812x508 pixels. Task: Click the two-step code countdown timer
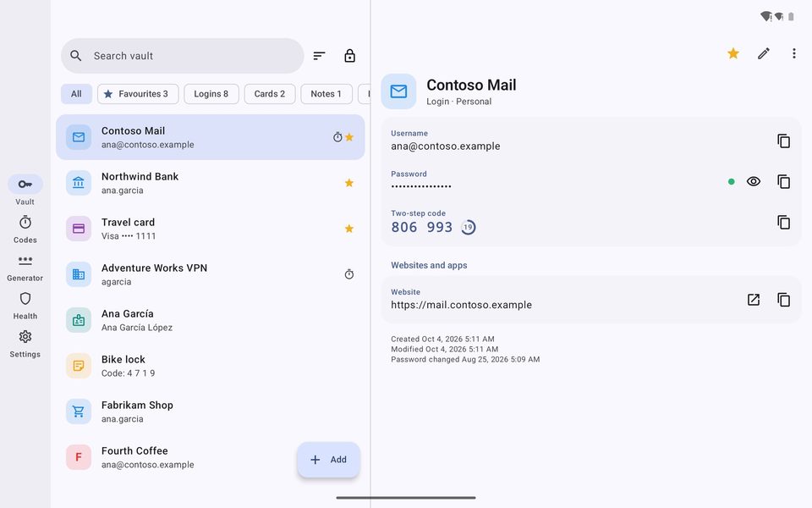[x=468, y=227]
